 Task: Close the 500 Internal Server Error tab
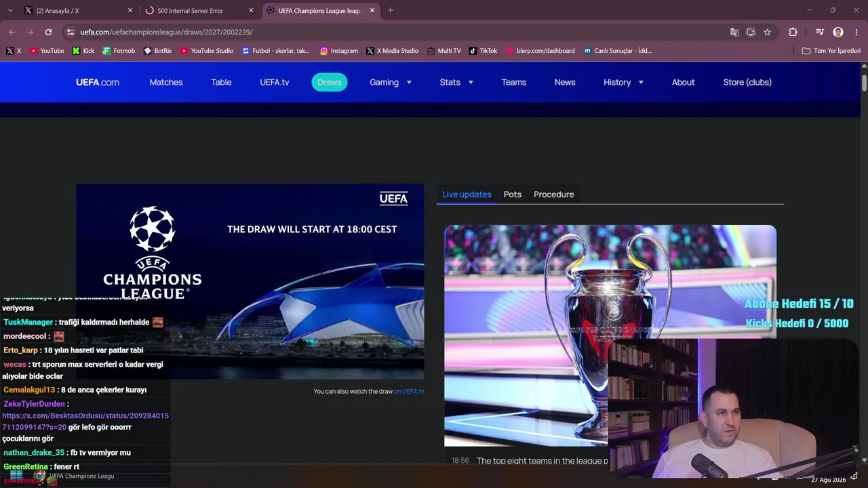point(251,10)
